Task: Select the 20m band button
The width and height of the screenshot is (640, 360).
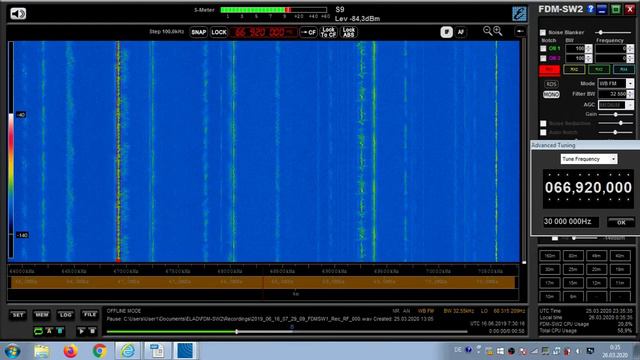Action: tap(596, 269)
